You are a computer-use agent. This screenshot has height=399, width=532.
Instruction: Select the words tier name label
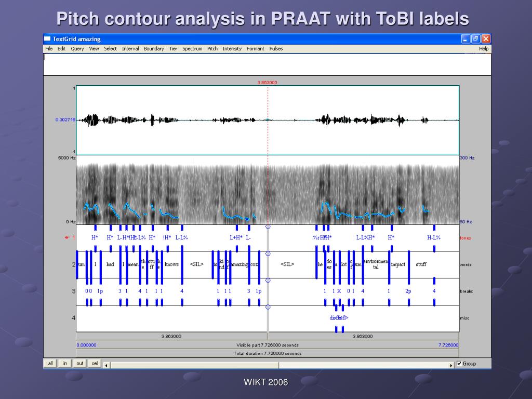point(465,264)
